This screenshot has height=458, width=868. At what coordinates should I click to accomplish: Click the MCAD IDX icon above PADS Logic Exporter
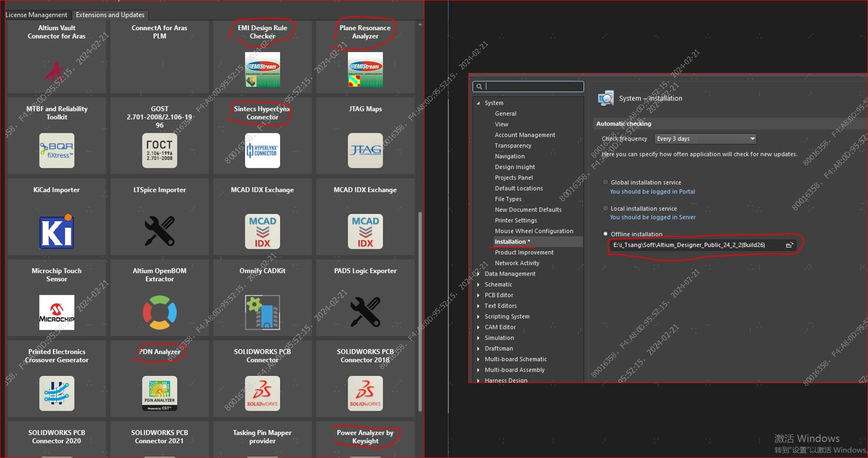(365, 231)
